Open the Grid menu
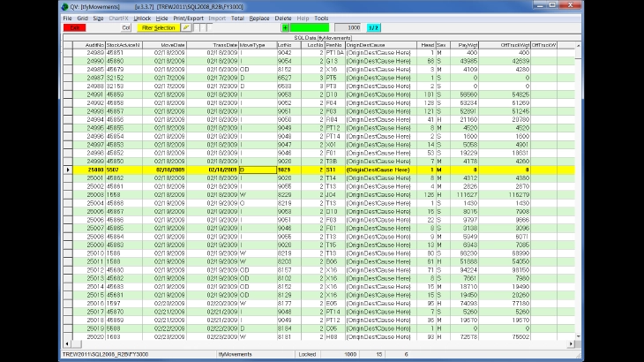The width and height of the screenshot is (644, 362). (x=82, y=18)
